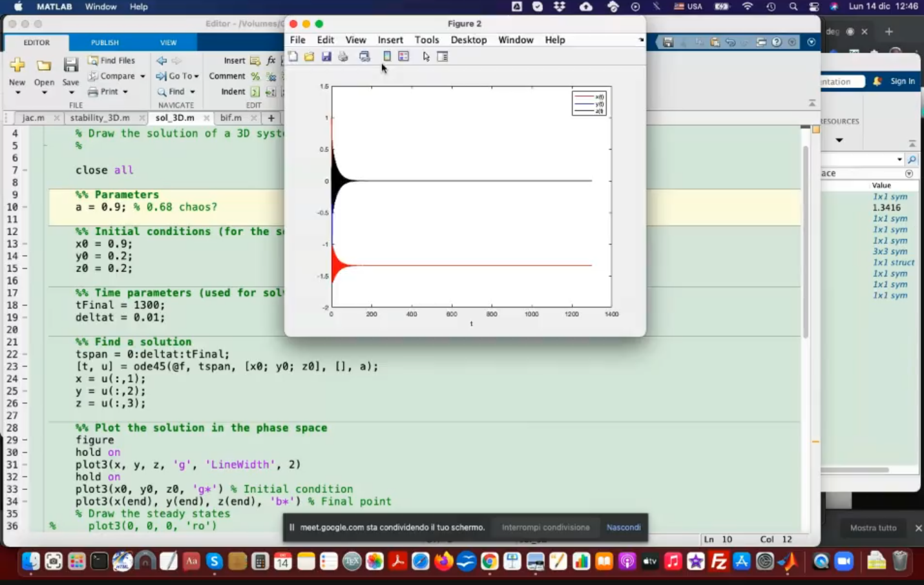Expand the dropdown arrow under New

pyautogui.click(x=17, y=92)
